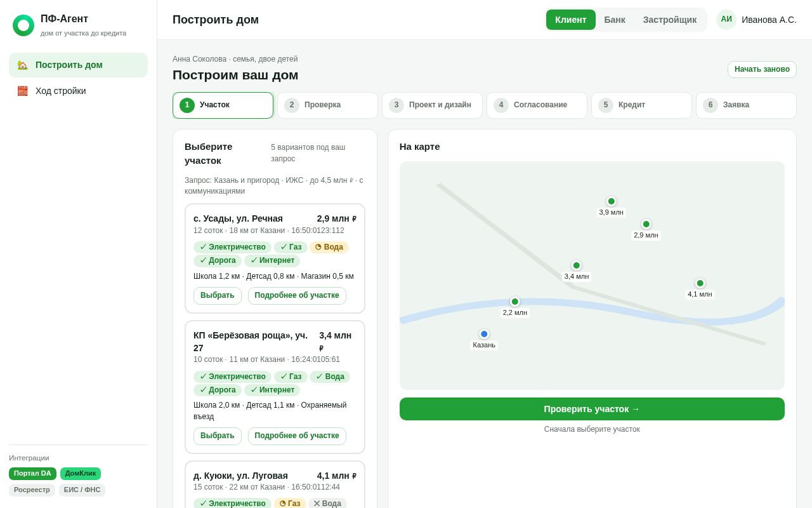Switch to Клиент role
812x508 pixels.
coord(571,20)
